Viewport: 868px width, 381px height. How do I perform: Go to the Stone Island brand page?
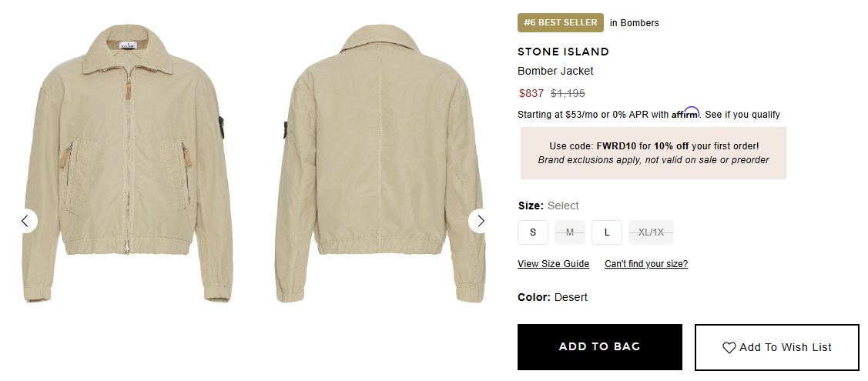point(563,52)
